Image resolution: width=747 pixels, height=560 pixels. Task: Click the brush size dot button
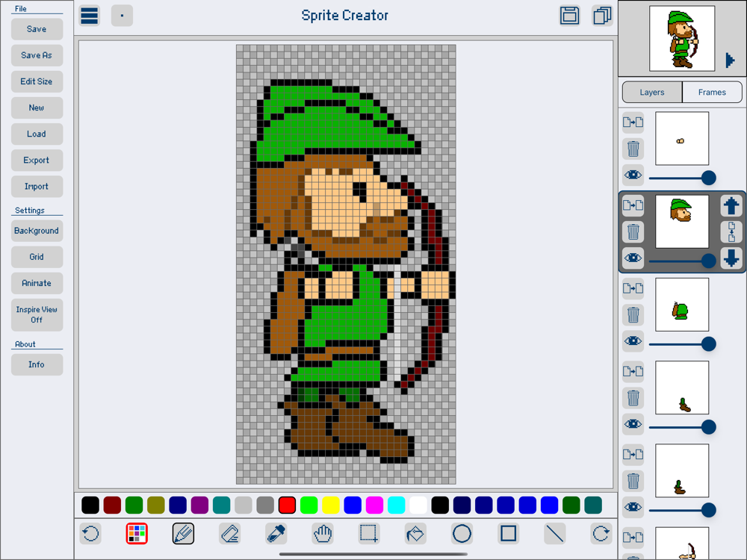pos(122,15)
